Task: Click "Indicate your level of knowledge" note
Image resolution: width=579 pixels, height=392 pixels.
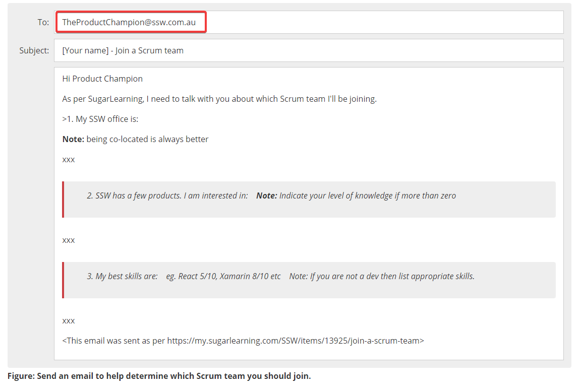Action: point(367,195)
